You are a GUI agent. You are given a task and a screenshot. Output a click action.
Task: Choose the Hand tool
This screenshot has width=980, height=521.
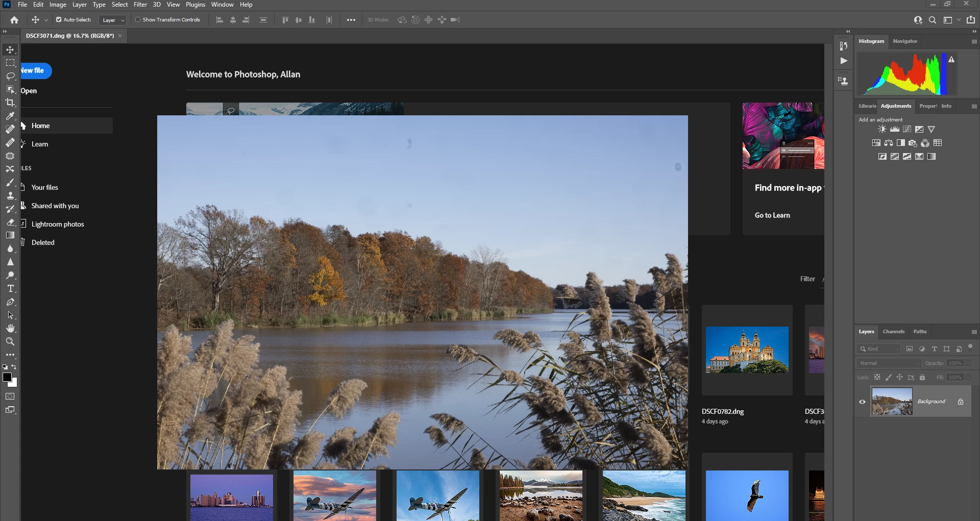10,328
